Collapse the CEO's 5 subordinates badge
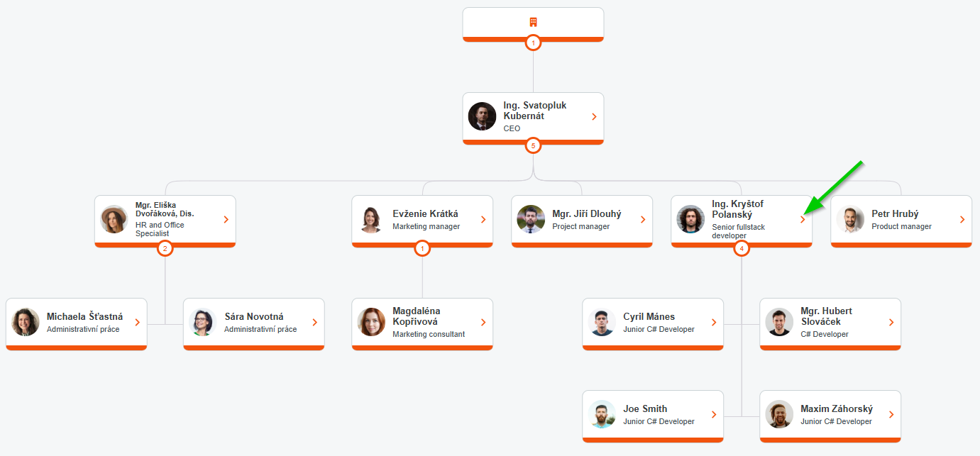 (533, 146)
